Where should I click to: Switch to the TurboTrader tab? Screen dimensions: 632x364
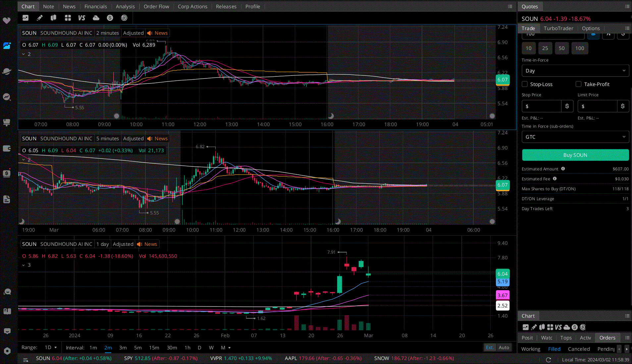(558, 28)
